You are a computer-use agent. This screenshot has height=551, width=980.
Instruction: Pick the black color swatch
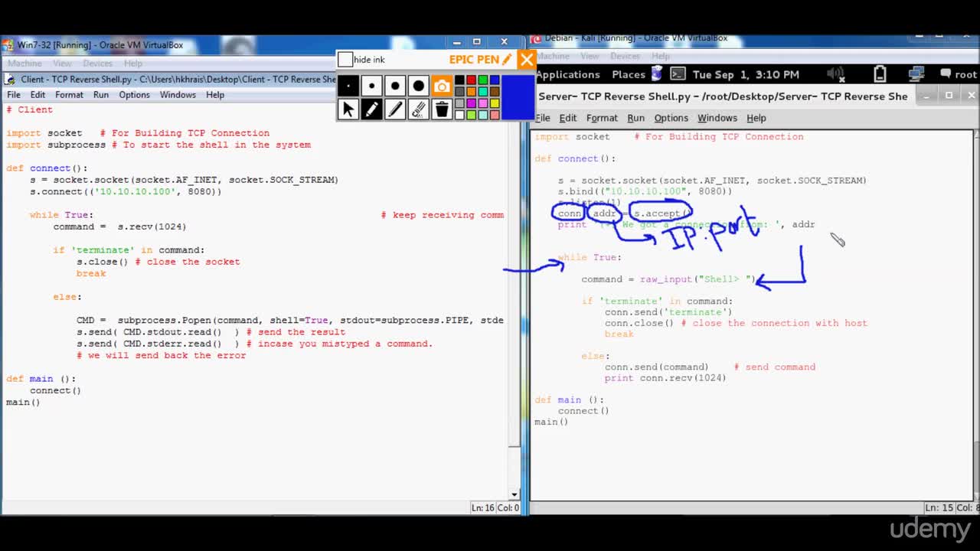tap(459, 80)
